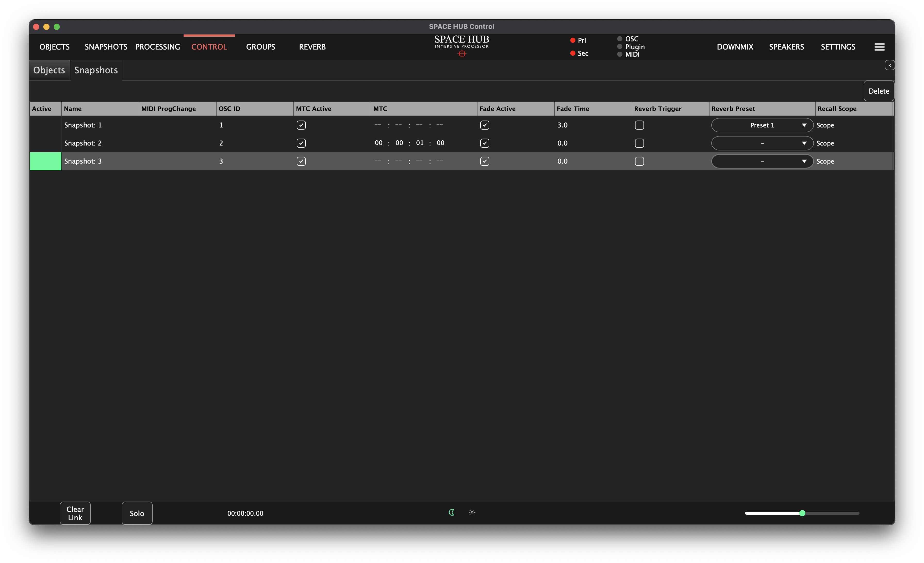Toggle Fade Active for Snapshot: 2
Viewport: 924px width, 563px height.
click(x=484, y=143)
